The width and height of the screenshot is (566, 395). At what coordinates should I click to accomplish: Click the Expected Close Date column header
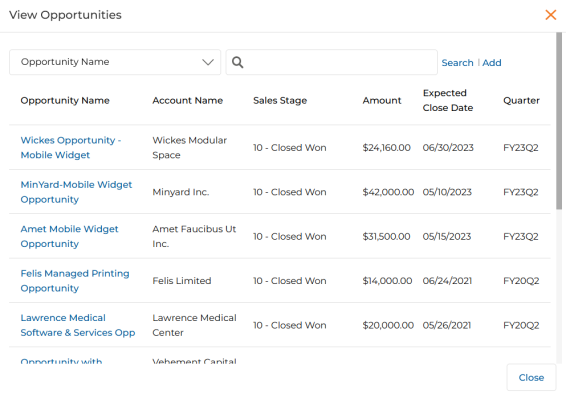[448, 100]
